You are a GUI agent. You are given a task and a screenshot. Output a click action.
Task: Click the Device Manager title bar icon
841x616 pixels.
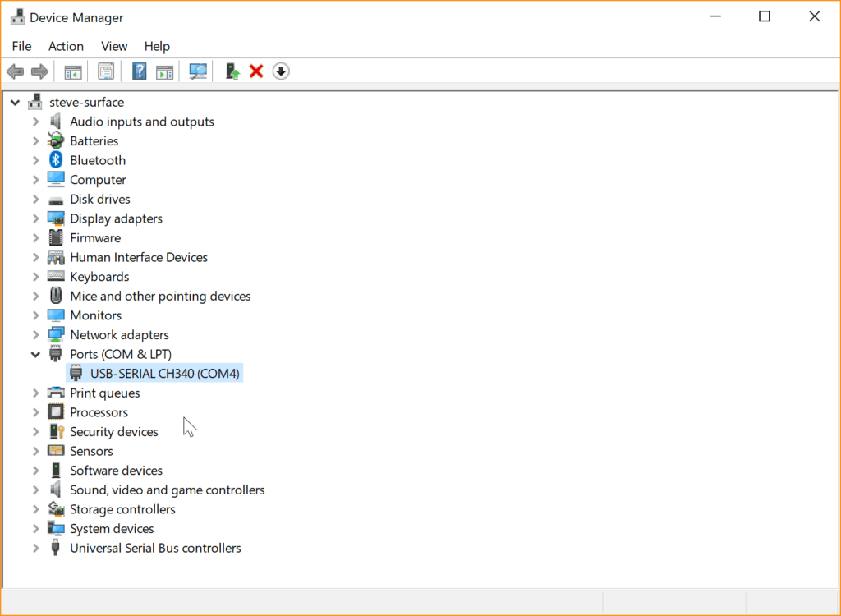click(x=18, y=17)
